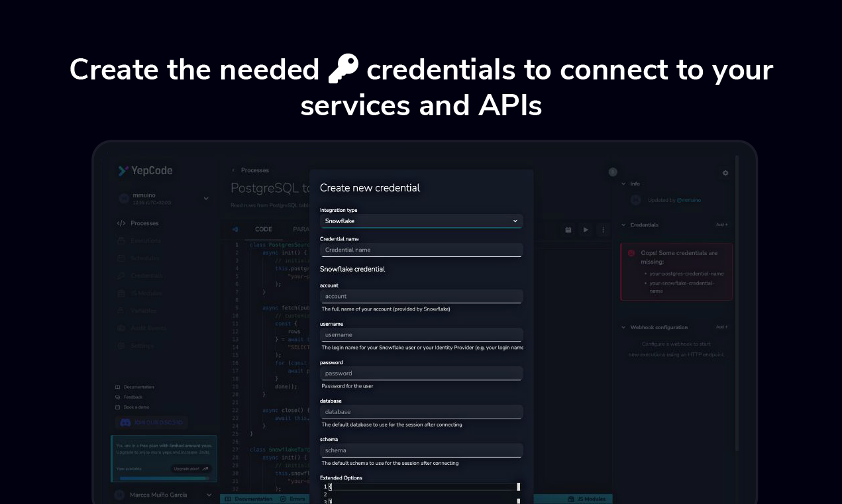Click the schema input field
Image resolution: width=842 pixels, height=504 pixels.
(x=421, y=450)
